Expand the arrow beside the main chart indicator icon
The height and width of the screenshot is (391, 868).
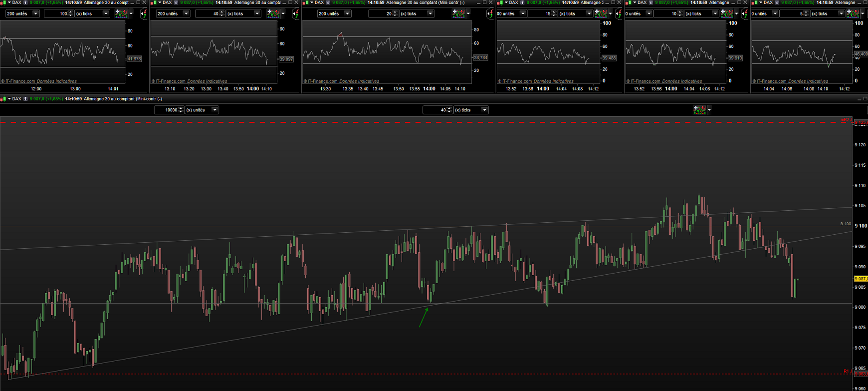(709, 110)
